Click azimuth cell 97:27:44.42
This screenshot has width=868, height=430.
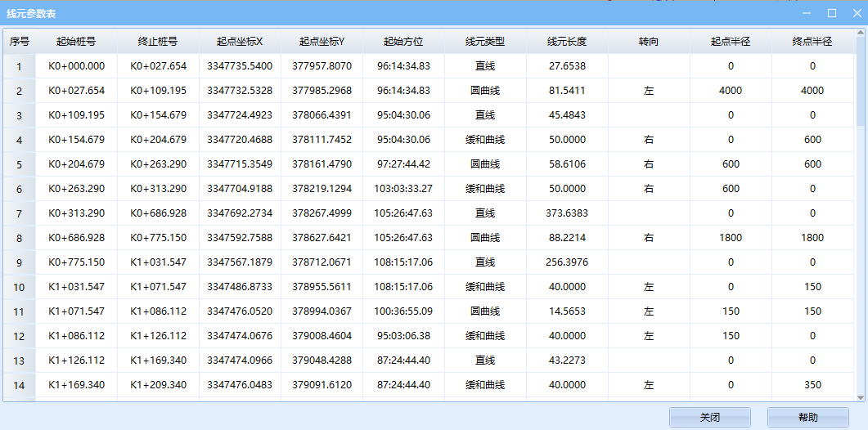pyautogui.click(x=403, y=164)
